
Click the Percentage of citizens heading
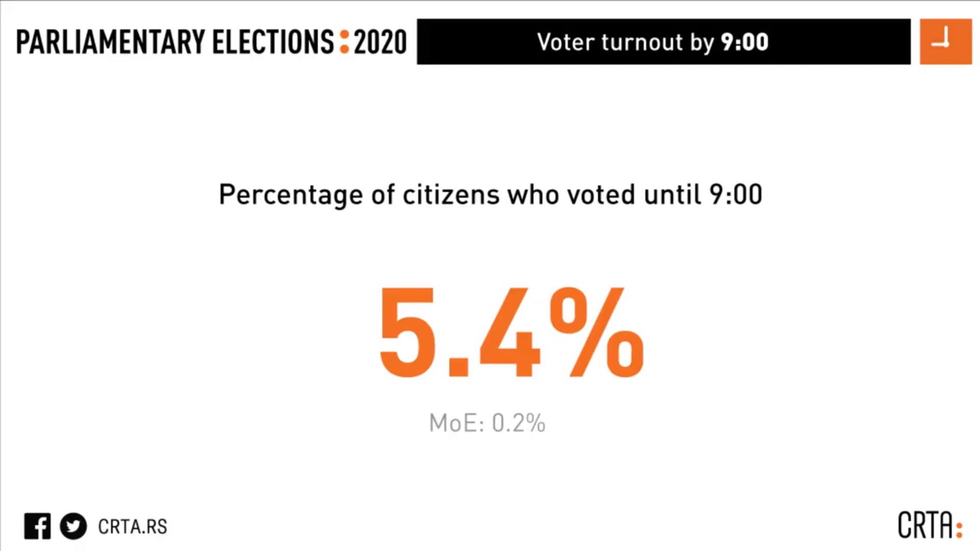[490, 194]
